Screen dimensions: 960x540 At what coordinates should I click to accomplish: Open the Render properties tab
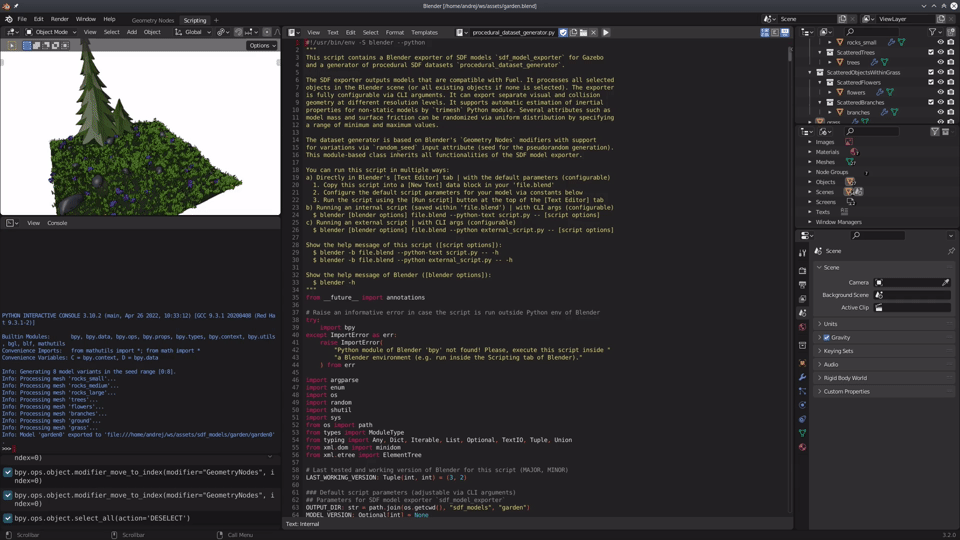803,270
